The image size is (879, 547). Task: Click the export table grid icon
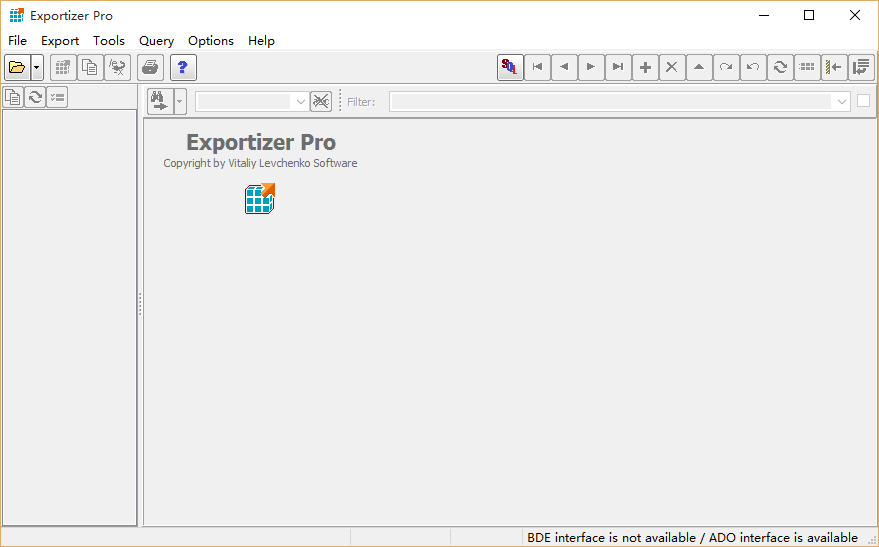coord(63,68)
